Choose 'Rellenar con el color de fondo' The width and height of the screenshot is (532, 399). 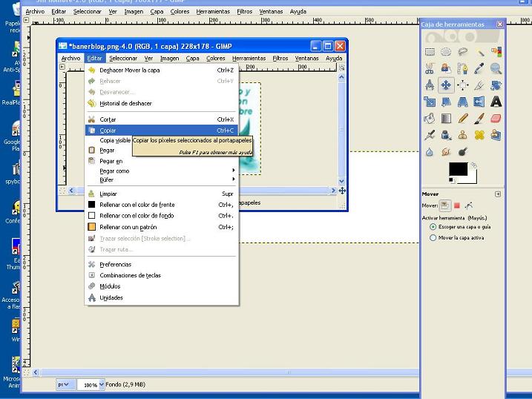pyautogui.click(x=161, y=216)
